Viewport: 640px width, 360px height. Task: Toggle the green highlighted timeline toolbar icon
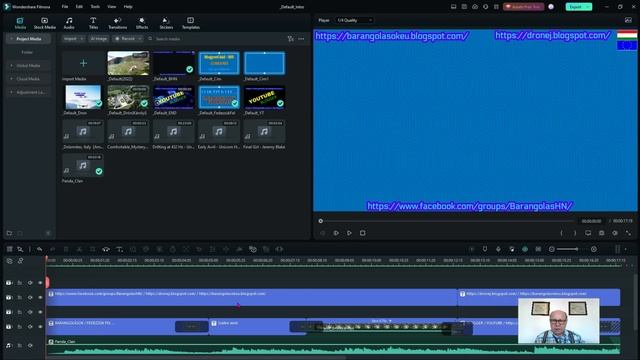pyautogui.click(x=525, y=249)
